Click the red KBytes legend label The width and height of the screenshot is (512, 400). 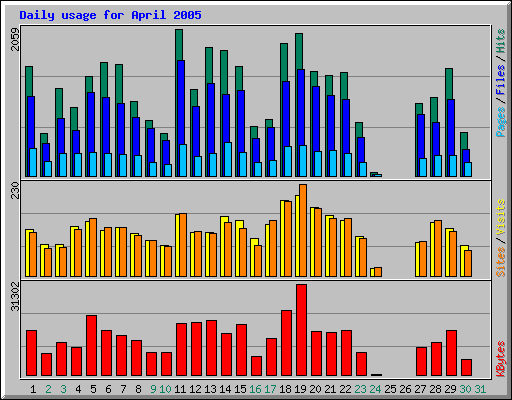click(500, 359)
